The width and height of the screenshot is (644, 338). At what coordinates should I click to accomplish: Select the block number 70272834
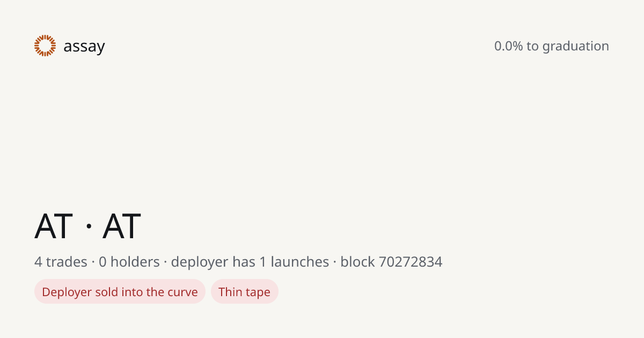click(x=411, y=262)
